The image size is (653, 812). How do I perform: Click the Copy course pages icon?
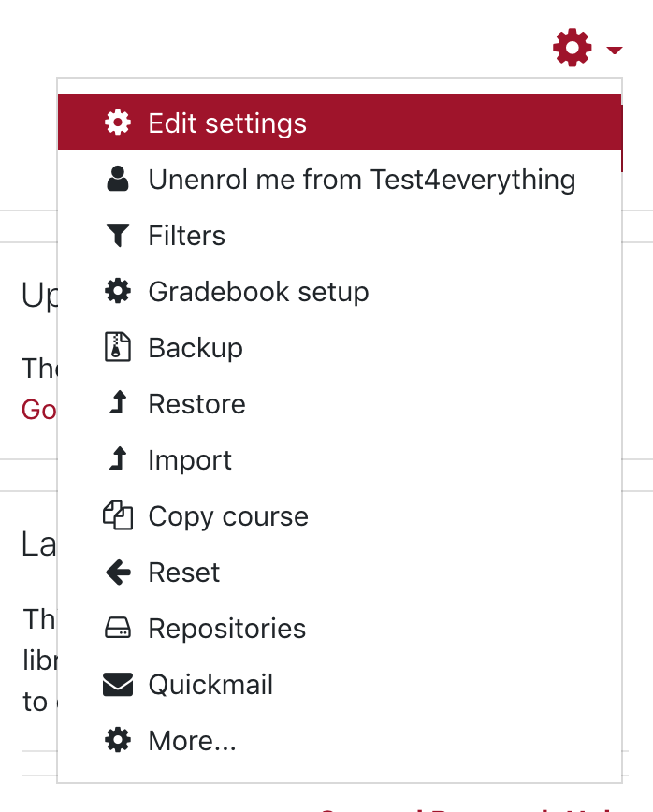pyautogui.click(x=118, y=515)
